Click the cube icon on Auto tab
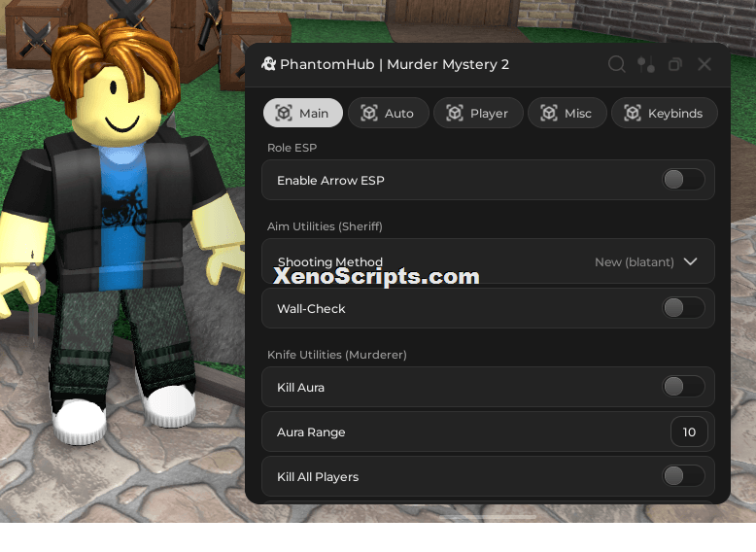756x552 pixels. coord(369,114)
